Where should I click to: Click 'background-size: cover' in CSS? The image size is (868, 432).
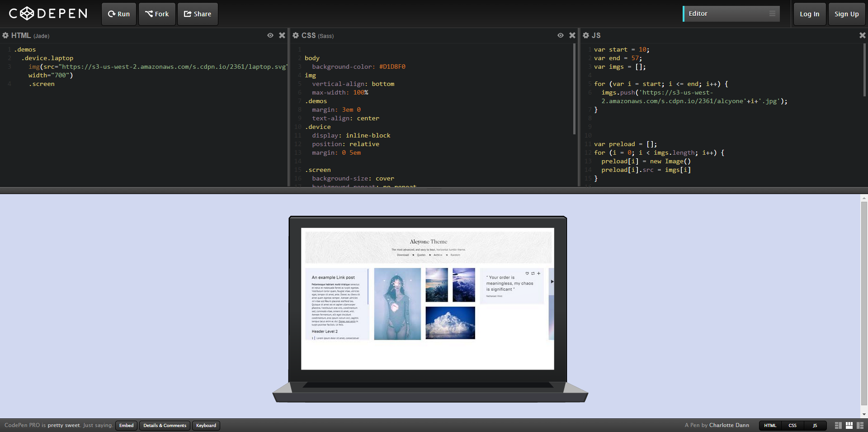[x=353, y=178]
